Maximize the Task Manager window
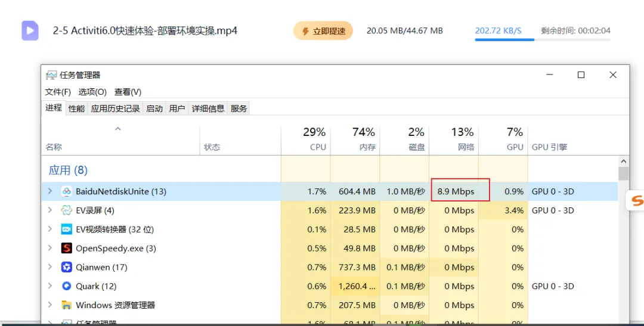 [x=581, y=74]
